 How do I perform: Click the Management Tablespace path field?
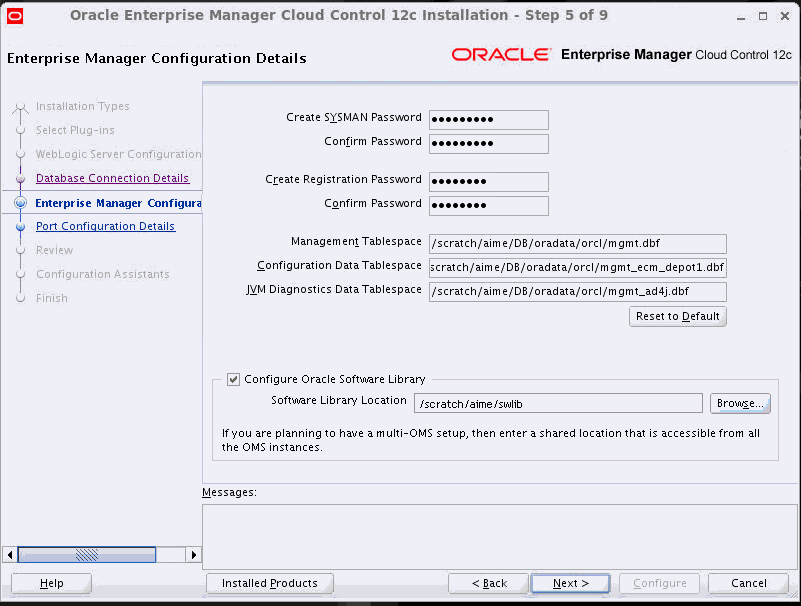(578, 244)
